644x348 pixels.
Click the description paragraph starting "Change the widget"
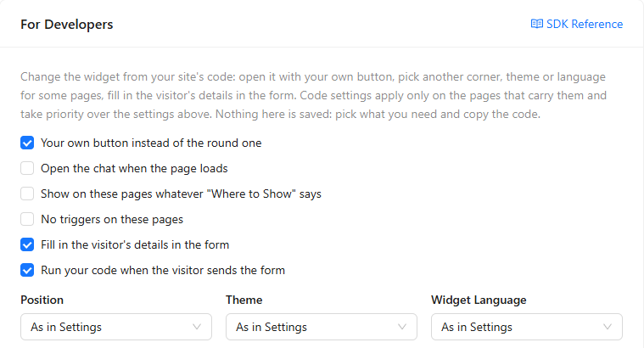314,95
